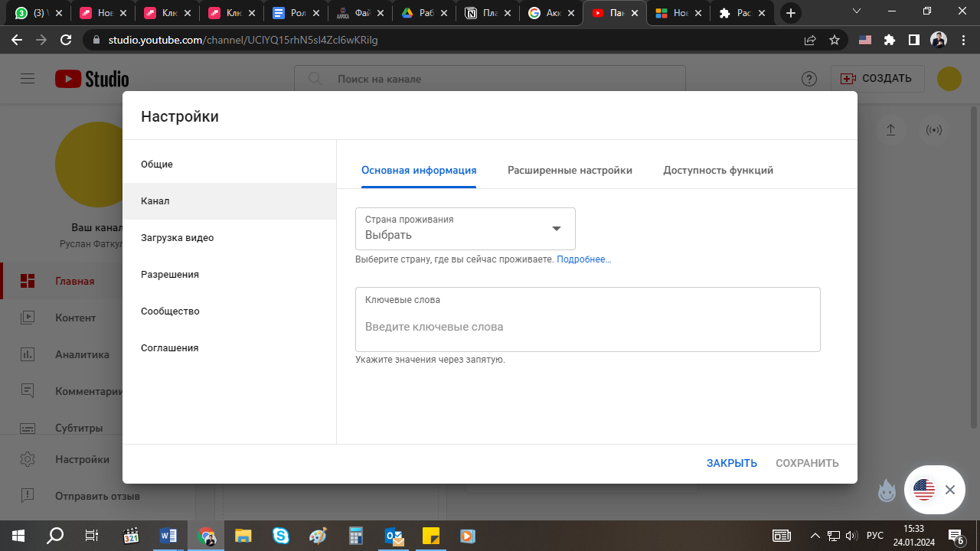The height and width of the screenshot is (551, 980).
Task: Click the Ключевые слова input field
Action: pyautogui.click(x=587, y=327)
